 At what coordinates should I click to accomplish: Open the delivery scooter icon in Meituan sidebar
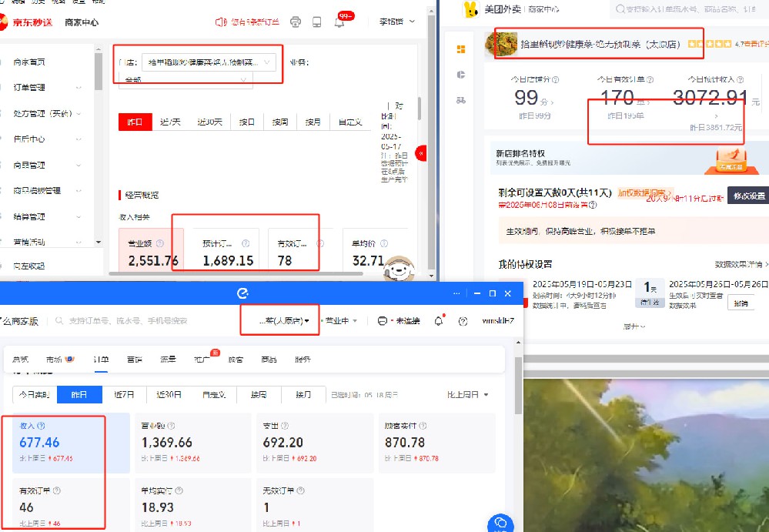click(x=461, y=100)
